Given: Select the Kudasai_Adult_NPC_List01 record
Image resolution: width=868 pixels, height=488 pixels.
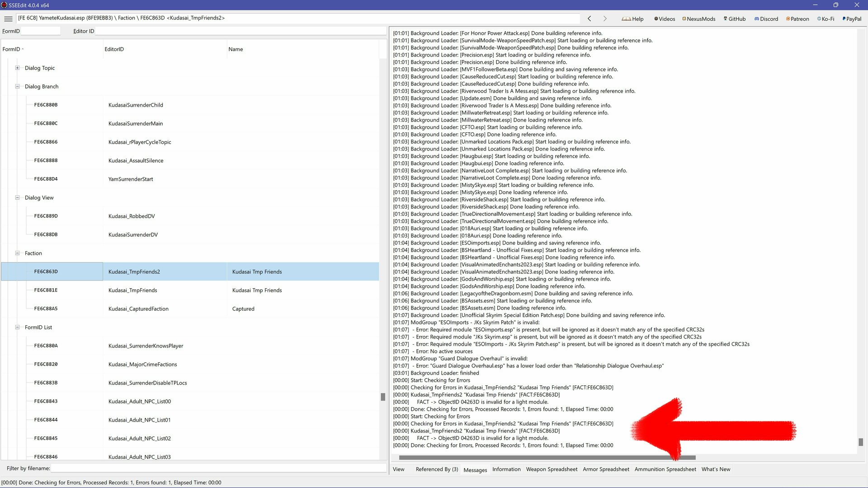Looking at the screenshot, I should point(190,420).
